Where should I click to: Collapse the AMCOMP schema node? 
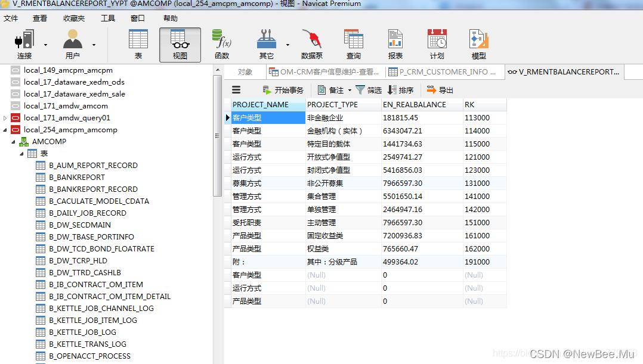tap(13, 142)
